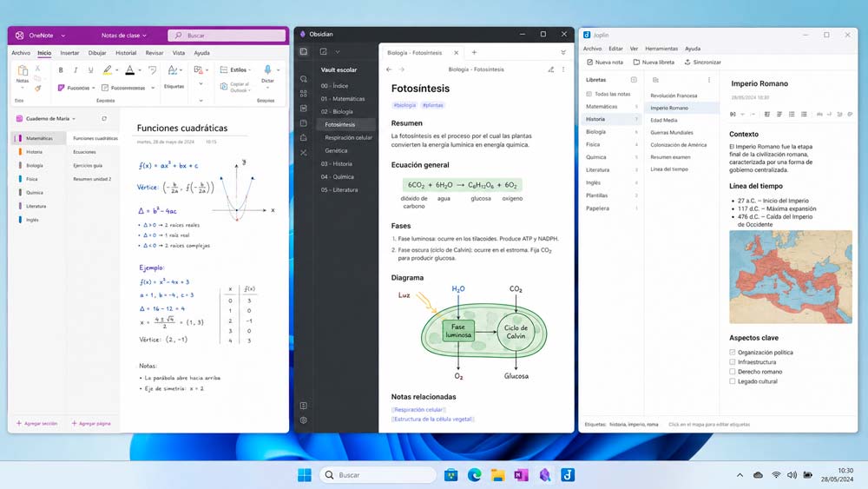Viewport: 868px width, 489px height.
Task: Follow the Estructura de la célula vegetal link
Action: click(x=433, y=420)
